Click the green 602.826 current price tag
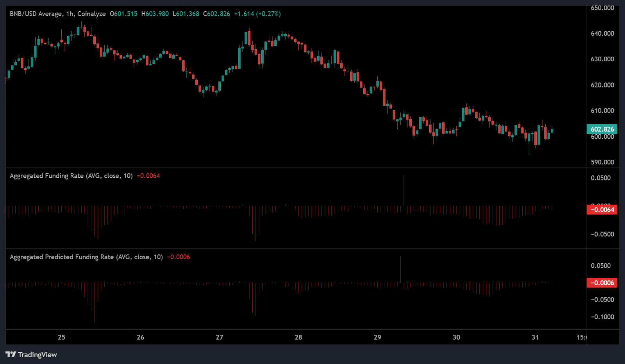The width and height of the screenshot is (625, 364). (602, 129)
